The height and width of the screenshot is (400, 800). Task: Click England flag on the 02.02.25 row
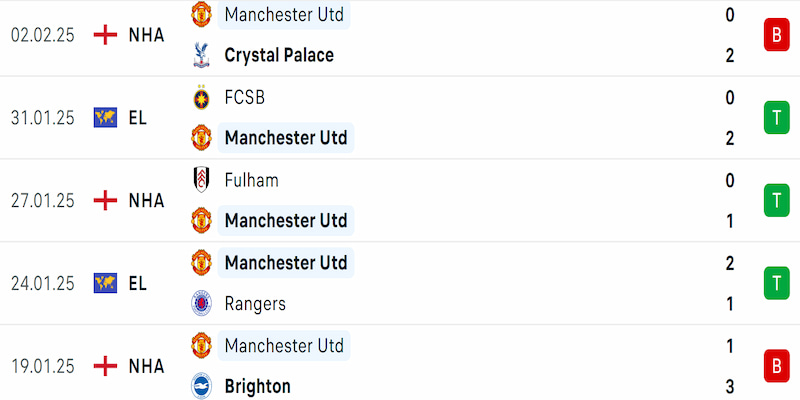coord(104,34)
